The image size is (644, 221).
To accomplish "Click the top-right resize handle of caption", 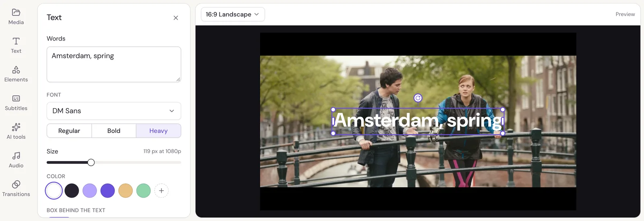I will coord(503,109).
